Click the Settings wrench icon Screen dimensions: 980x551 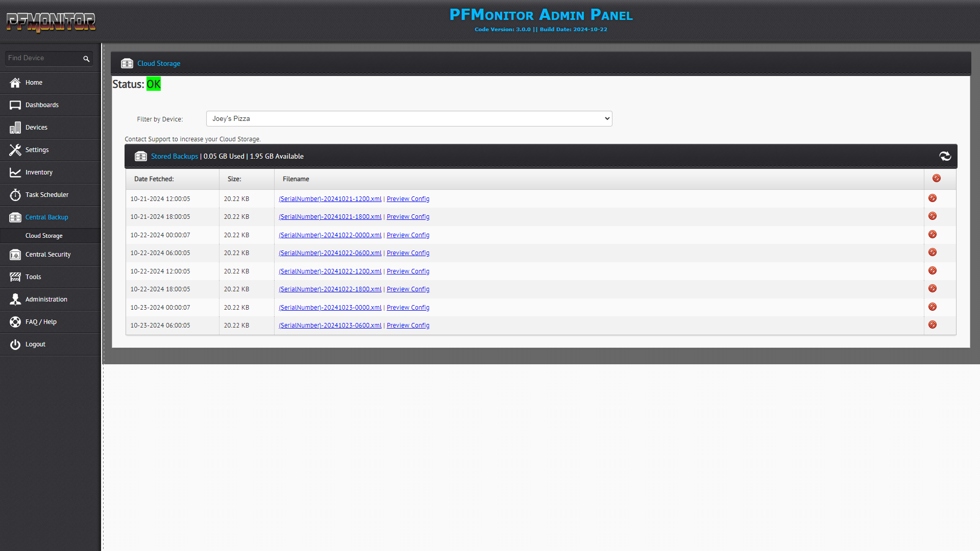(x=15, y=150)
